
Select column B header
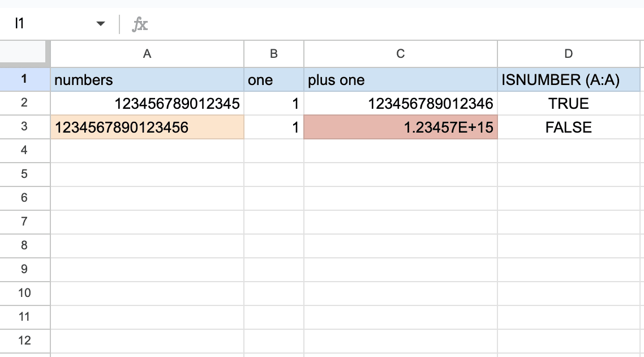(x=274, y=54)
